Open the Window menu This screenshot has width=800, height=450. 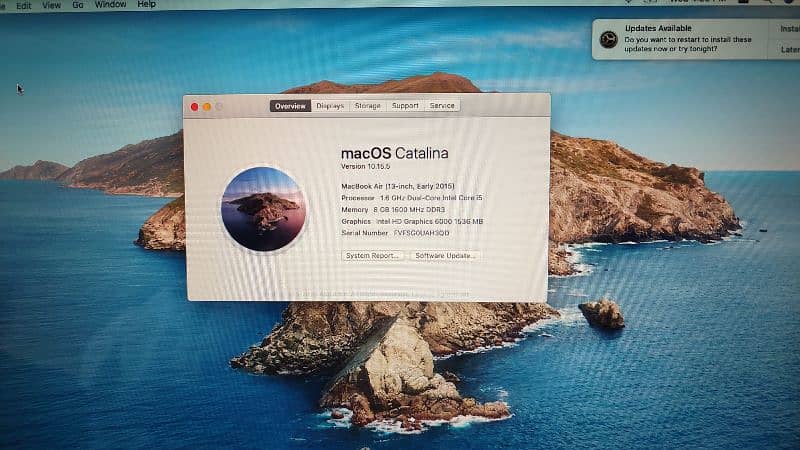tap(110, 5)
